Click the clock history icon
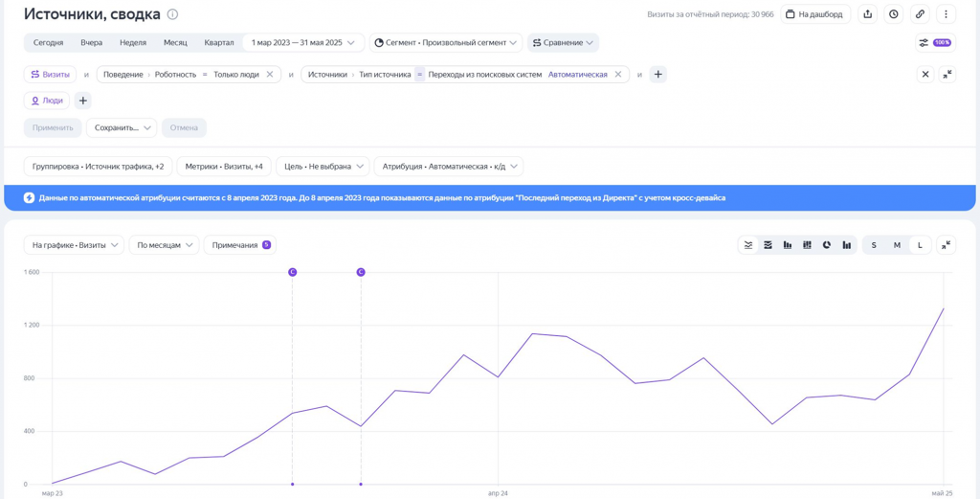The height and width of the screenshot is (499, 980). [893, 14]
